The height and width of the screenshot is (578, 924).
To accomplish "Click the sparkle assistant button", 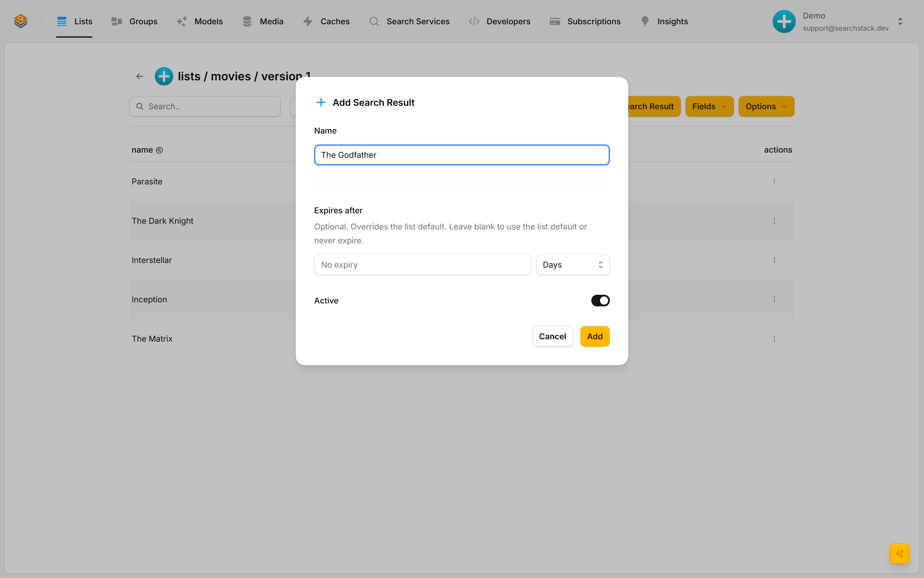I will (x=899, y=553).
